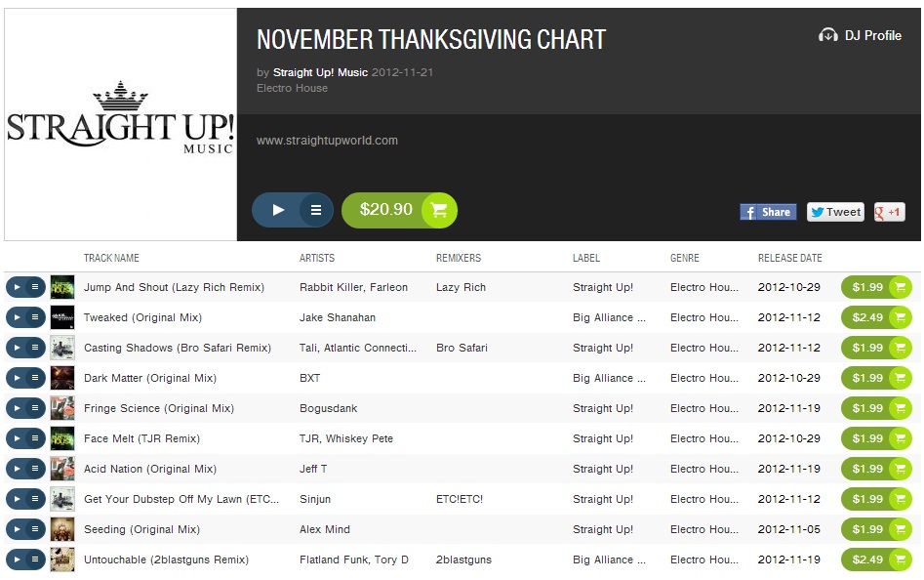924x580 pixels.
Task: Queue Acid Nation track with list icon
Action: [35, 469]
